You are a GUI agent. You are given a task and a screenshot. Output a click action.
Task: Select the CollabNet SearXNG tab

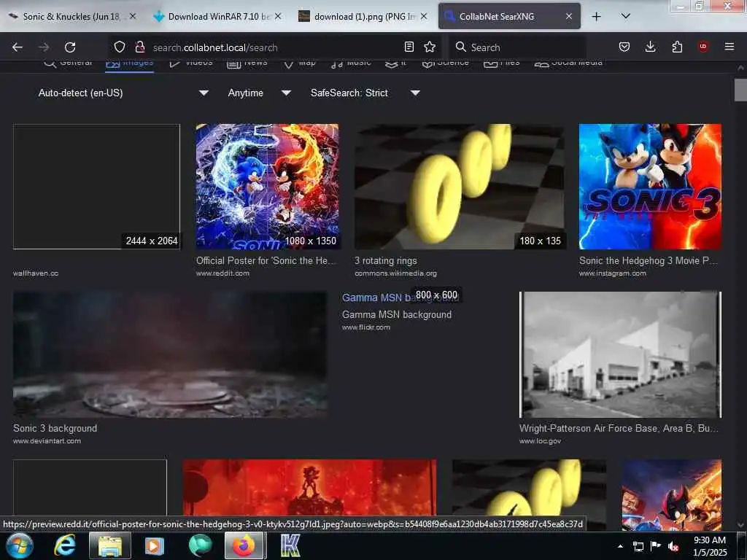click(509, 16)
